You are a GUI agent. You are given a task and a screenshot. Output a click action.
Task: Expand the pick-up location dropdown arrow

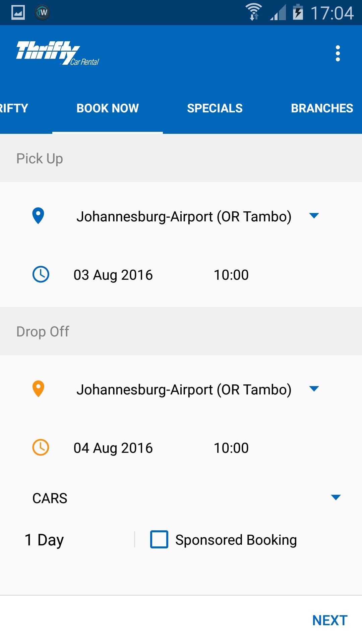[314, 216]
